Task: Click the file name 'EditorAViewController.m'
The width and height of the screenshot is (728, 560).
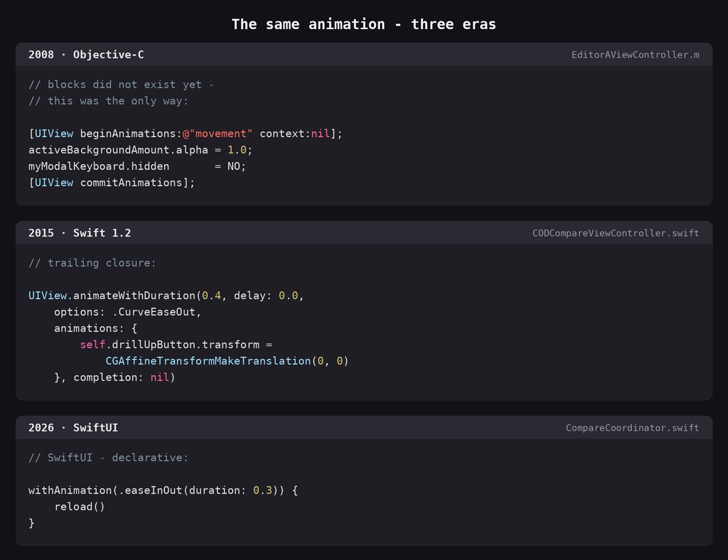Action: [635, 55]
